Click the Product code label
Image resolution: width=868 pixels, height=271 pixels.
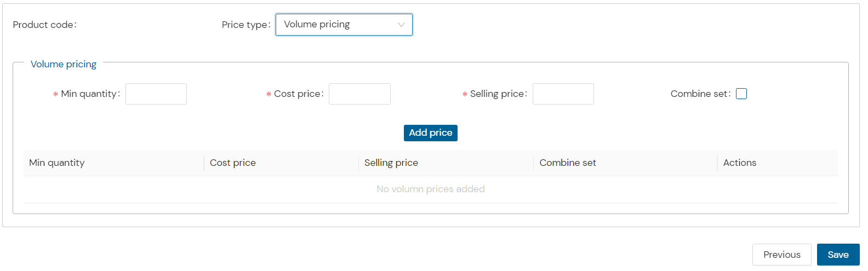tap(45, 25)
